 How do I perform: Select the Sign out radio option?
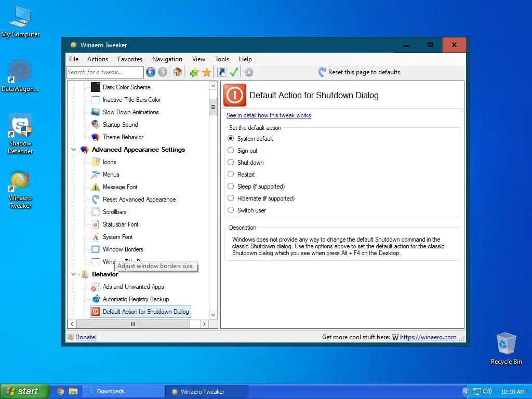click(231, 150)
